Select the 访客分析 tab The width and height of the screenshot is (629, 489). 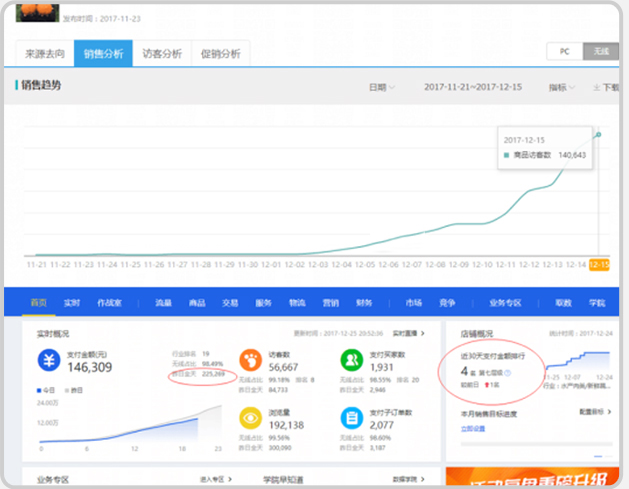pyautogui.click(x=162, y=54)
